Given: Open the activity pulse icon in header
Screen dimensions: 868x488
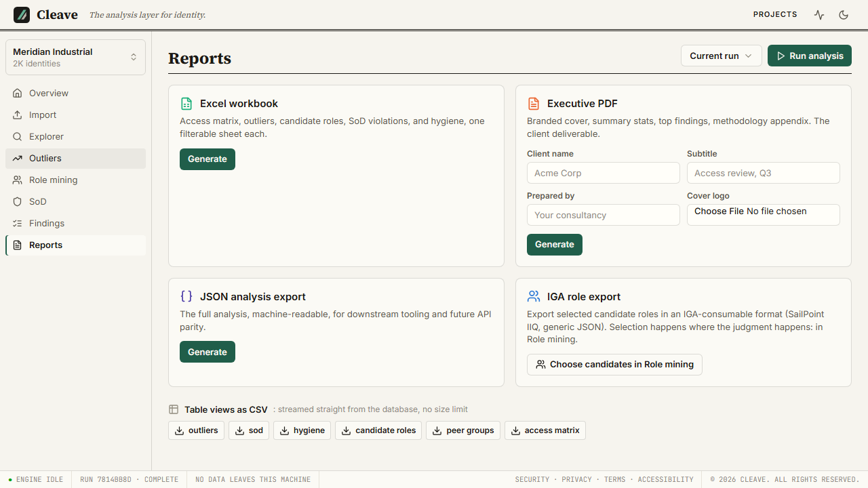Looking at the screenshot, I should click(819, 15).
